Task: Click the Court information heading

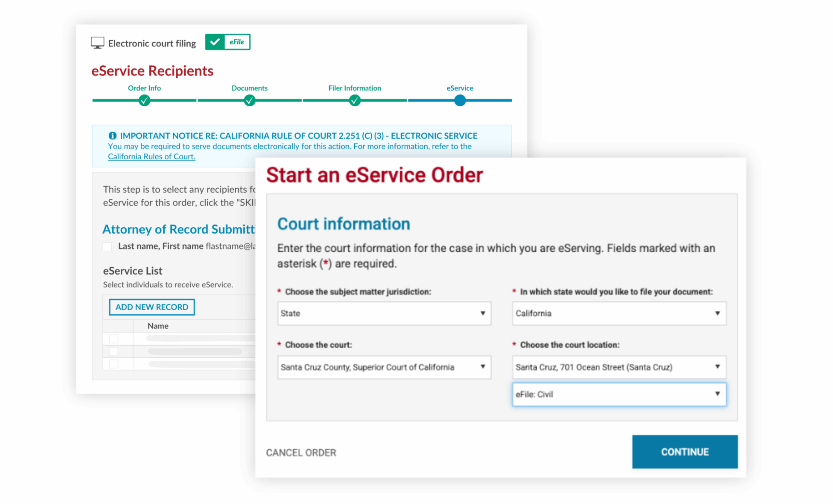Action: tap(344, 224)
